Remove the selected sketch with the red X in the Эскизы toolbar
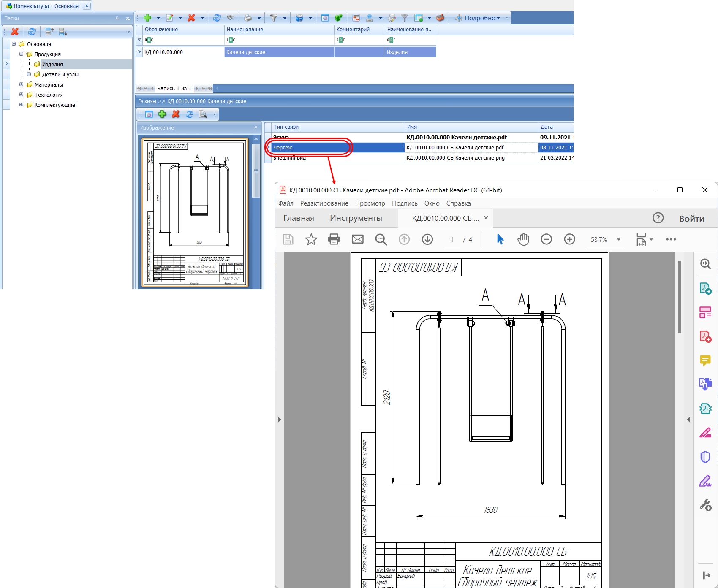Screen dimensions: 718x588 (176, 114)
